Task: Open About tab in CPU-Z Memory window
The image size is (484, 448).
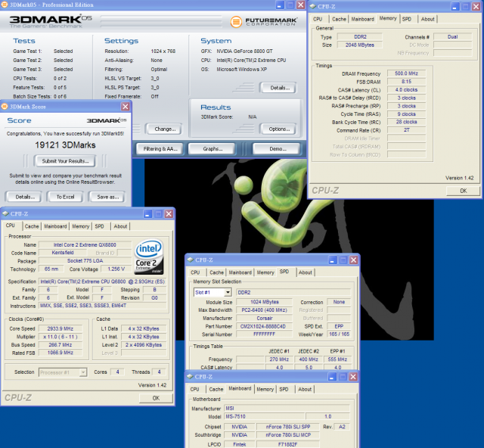Action: 427,19
